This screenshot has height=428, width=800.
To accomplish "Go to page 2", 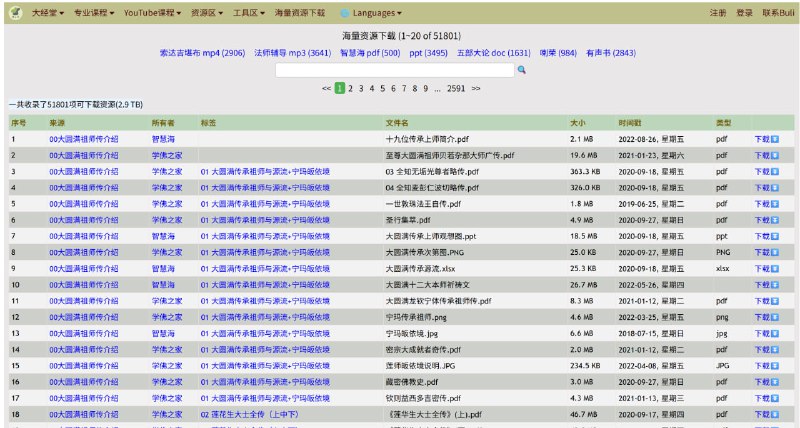I will pyautogui.click(x=351, y=88).
